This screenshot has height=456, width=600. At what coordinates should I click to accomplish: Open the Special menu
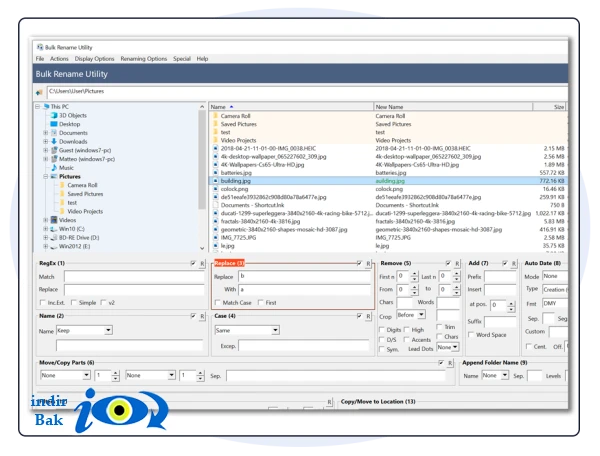(182, 59)
